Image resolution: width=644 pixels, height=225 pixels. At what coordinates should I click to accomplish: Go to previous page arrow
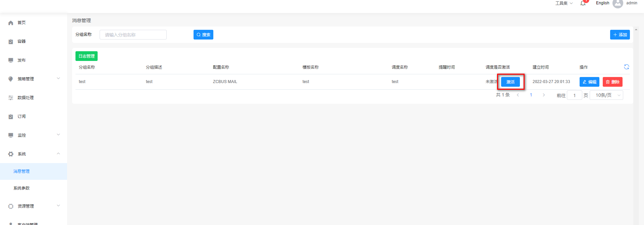pos(518,95)
